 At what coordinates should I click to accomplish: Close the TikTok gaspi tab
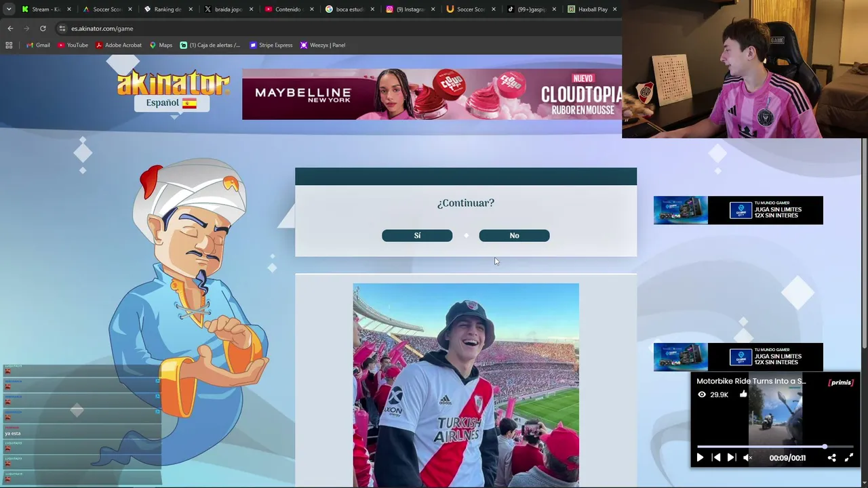point(554,9)
